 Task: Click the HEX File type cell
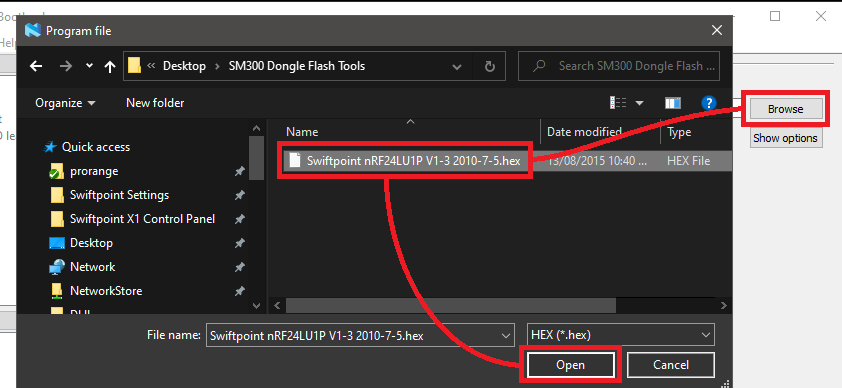point(688,160)
